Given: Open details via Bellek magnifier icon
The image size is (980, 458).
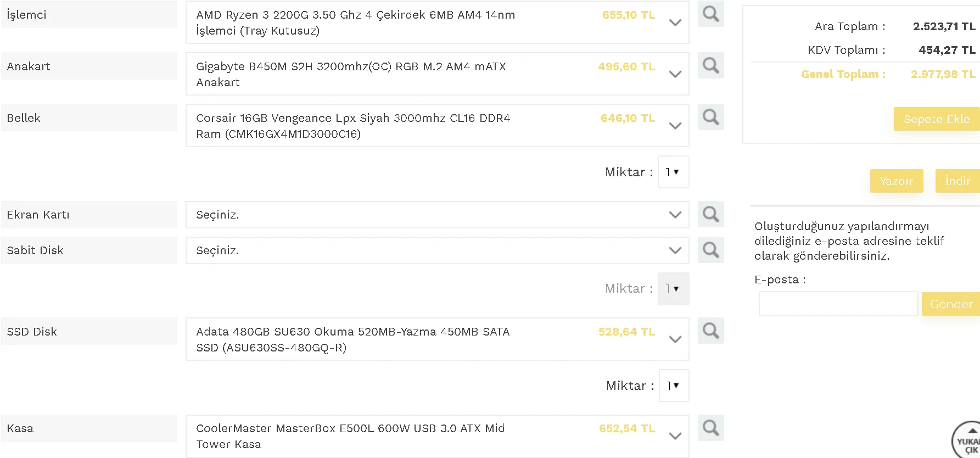Looking at the screenshot, I should click(710, 117).
